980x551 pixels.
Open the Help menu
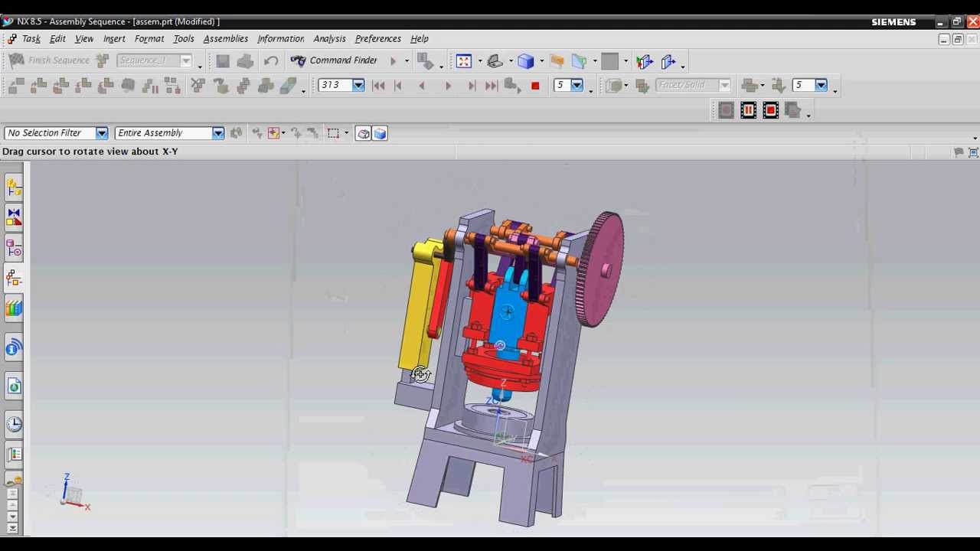(x=420, y=39)
